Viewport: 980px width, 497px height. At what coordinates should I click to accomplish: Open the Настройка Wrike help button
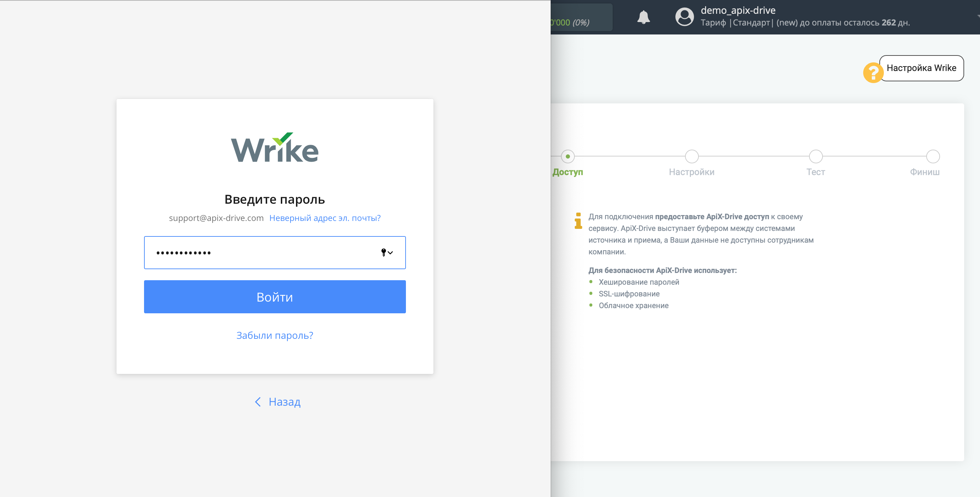pos(921,68)
